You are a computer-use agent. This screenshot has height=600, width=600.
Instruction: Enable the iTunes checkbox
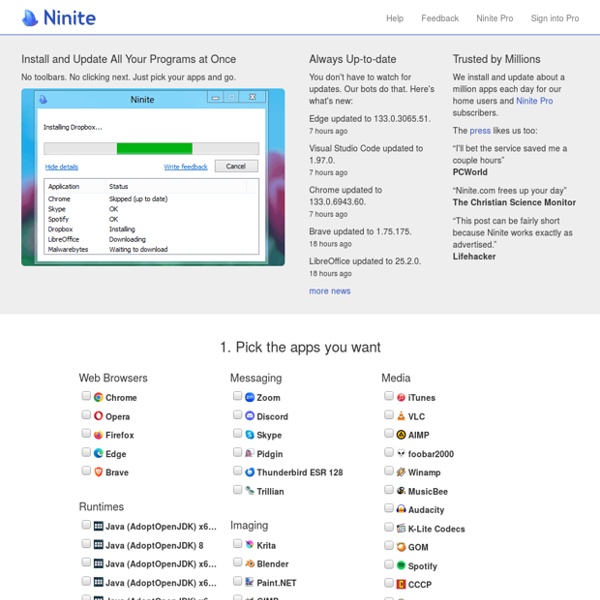tap(388, 396)
